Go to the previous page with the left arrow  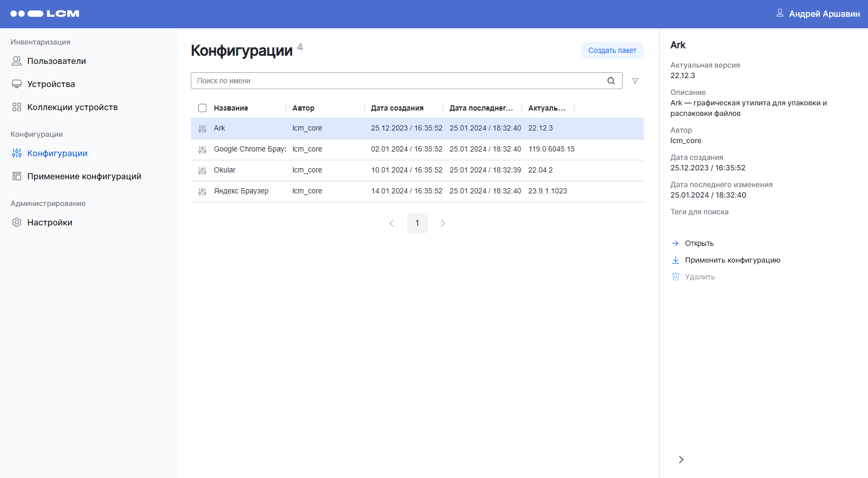pyautogui.click(x=392, y=223)
